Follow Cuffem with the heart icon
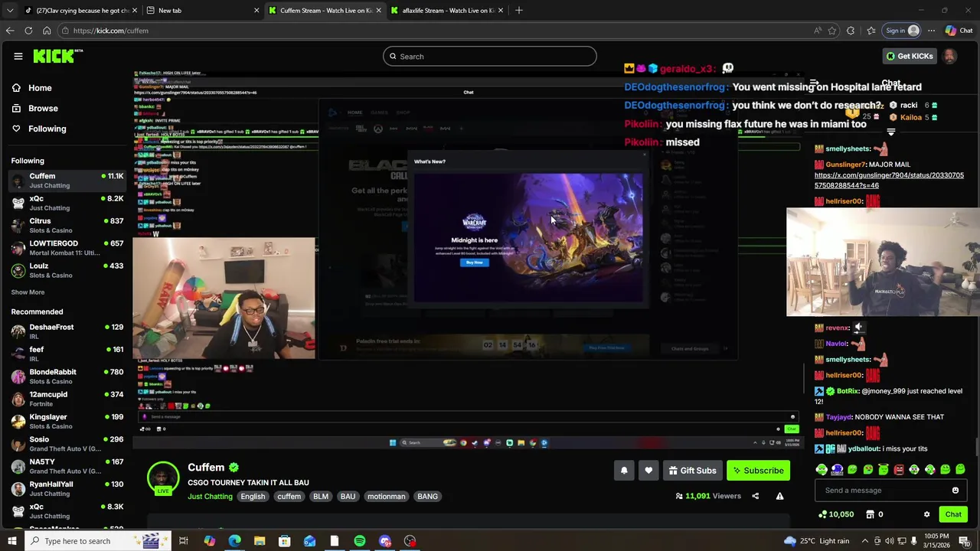 tap(648, 471)
